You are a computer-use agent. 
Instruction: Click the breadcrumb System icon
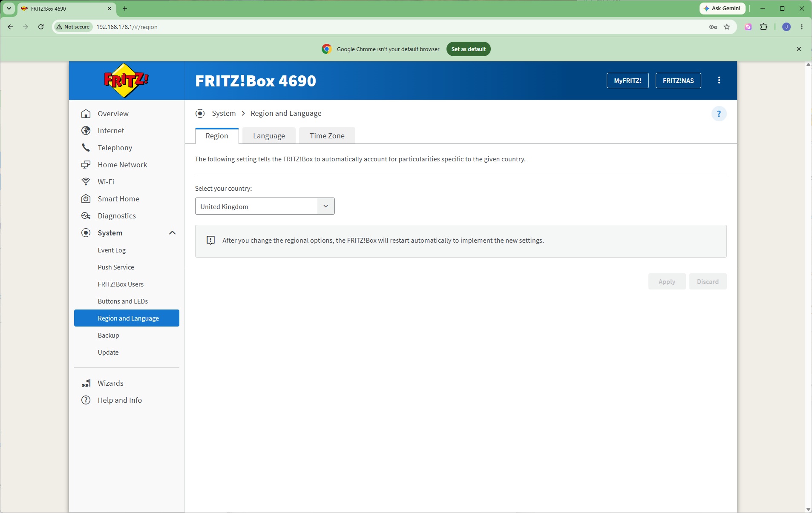(x=200, y=113)
